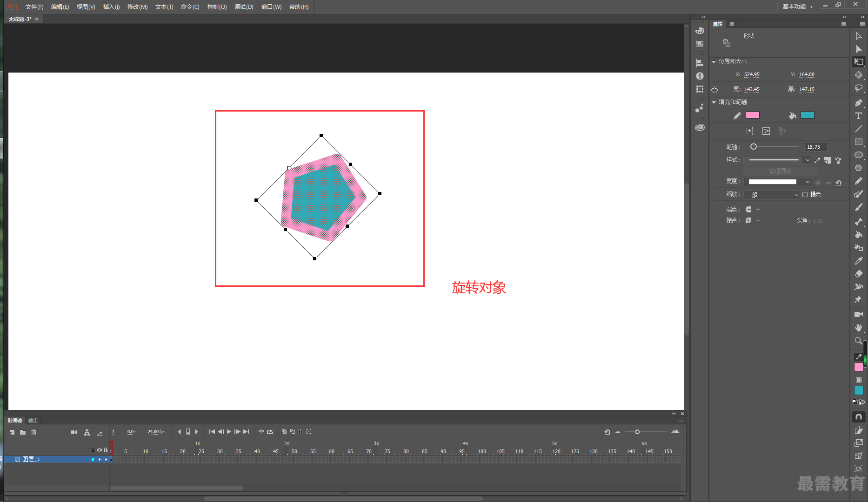Open the Align panel icon
Image resolution: width=868 pixels, height=502 pixels.
[x=700, y=63]
